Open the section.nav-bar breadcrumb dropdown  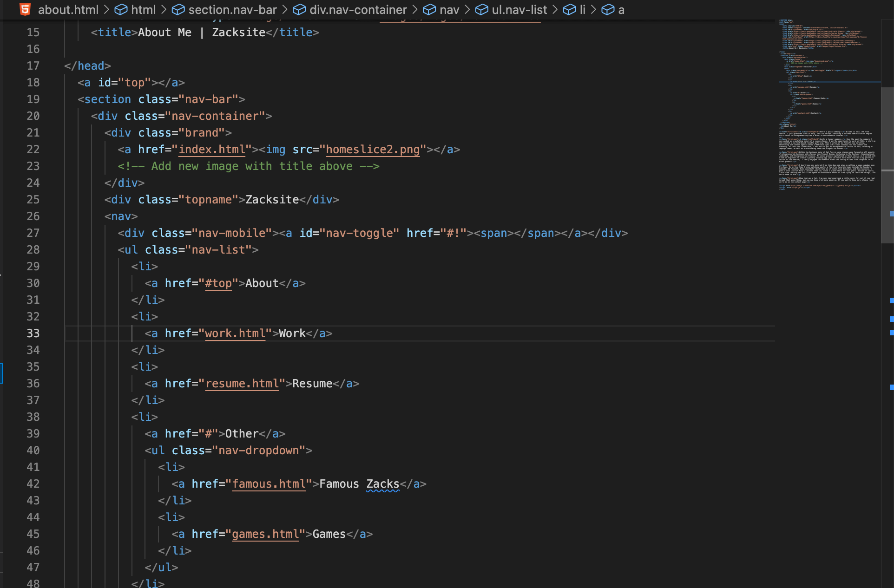[x=232, y=10]
